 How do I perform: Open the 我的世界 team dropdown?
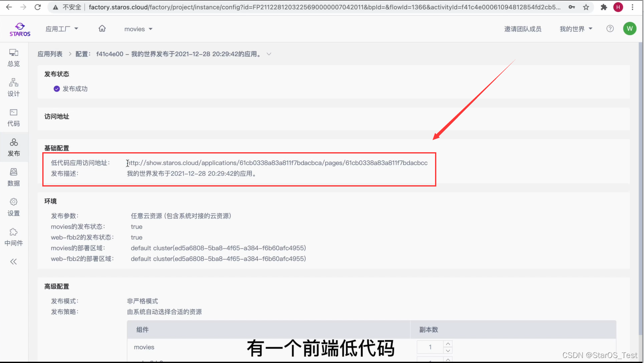[576, 29]
